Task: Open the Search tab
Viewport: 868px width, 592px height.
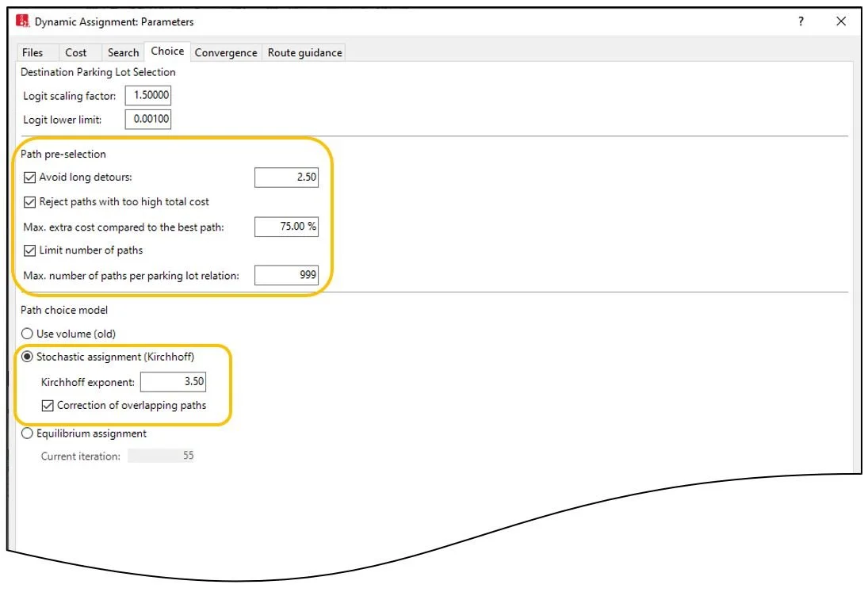Action: tap(123, 52)
